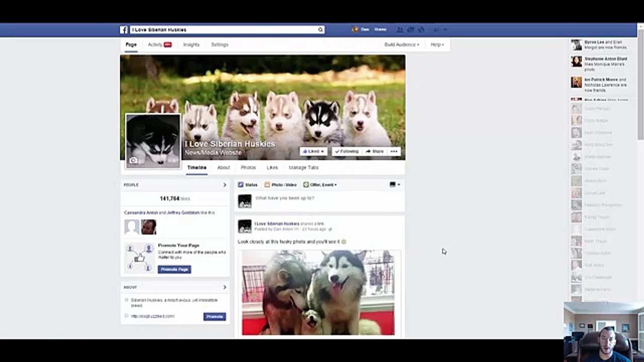This screenshot has width=644, height=362.
Task: Click the Dan profile name link
Action: click(x=365, y=30)
